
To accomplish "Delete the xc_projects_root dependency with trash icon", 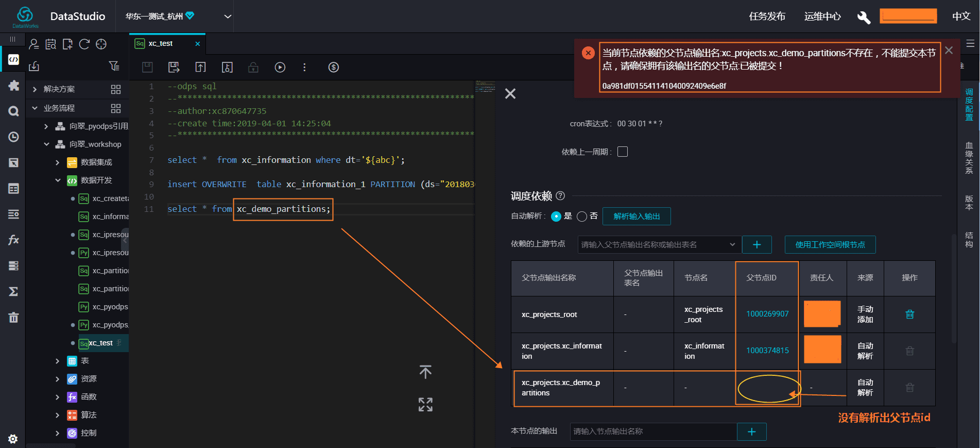I will [910, 314].
